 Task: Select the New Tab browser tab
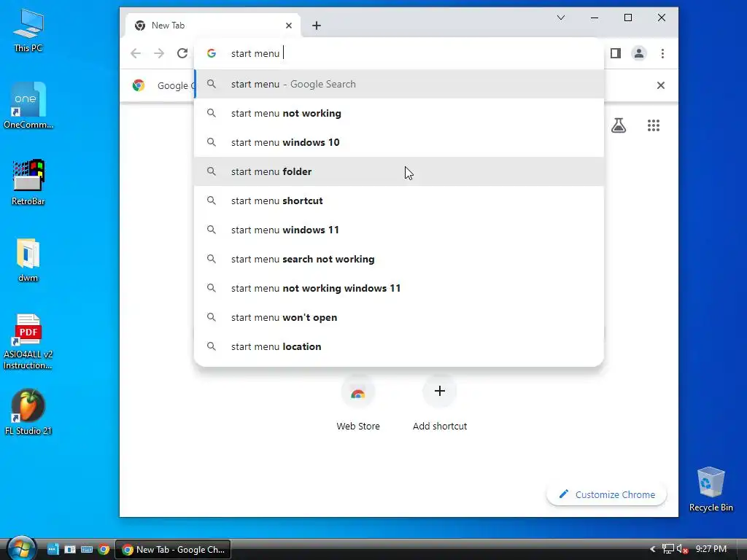click(x=213, y=26)
